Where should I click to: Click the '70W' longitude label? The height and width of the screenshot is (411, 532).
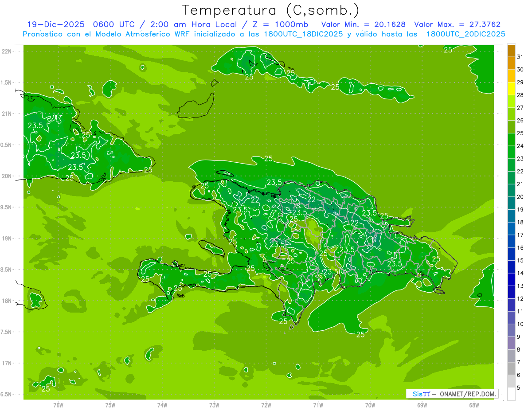370,405
